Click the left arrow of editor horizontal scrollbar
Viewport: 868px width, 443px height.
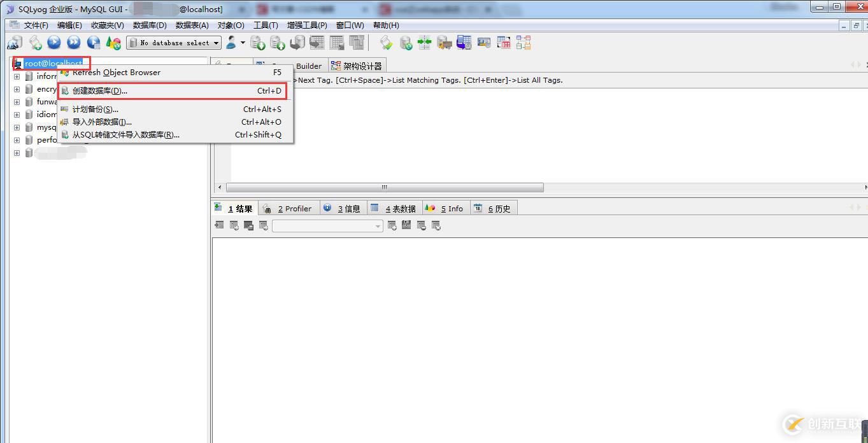(x=220, y=188)
